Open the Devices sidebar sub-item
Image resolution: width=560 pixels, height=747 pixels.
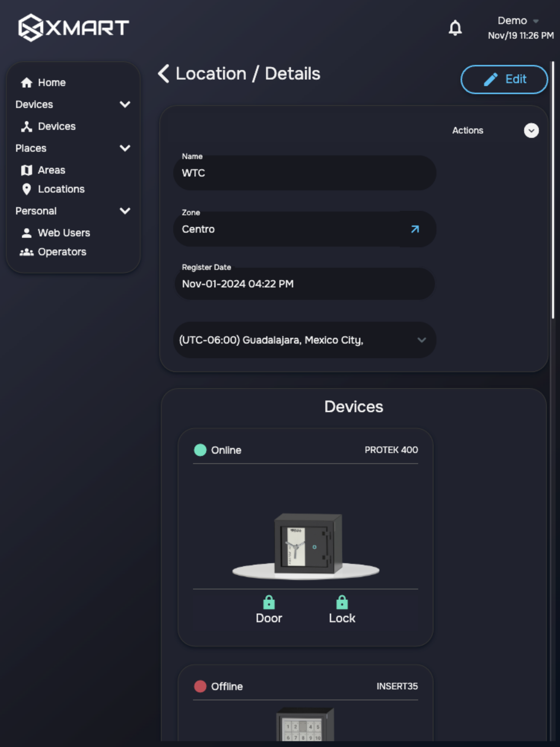[x=56, y=126]
